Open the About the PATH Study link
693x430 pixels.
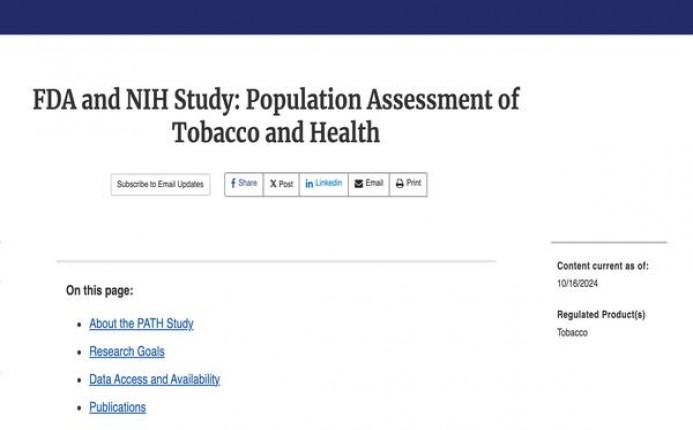pyautogui.click(x=141, y=324)
